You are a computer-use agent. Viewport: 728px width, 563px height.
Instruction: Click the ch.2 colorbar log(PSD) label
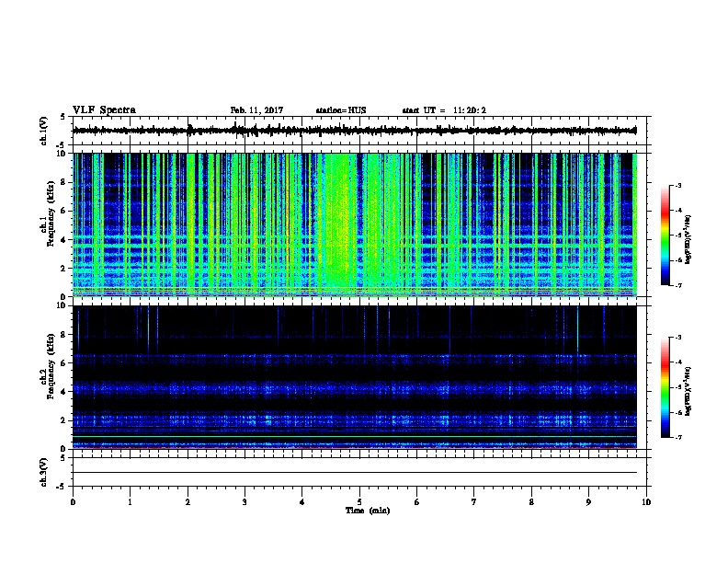[688, 391]
